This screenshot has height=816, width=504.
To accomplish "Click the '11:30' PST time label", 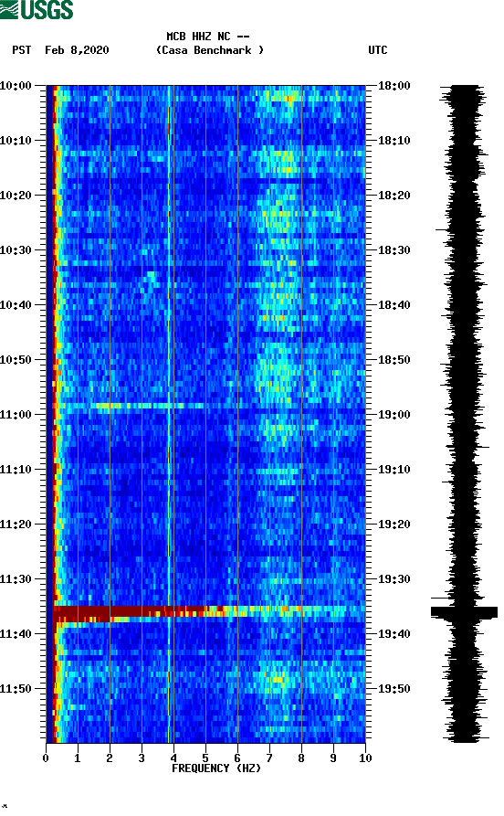I will click(x=16, y=579).
